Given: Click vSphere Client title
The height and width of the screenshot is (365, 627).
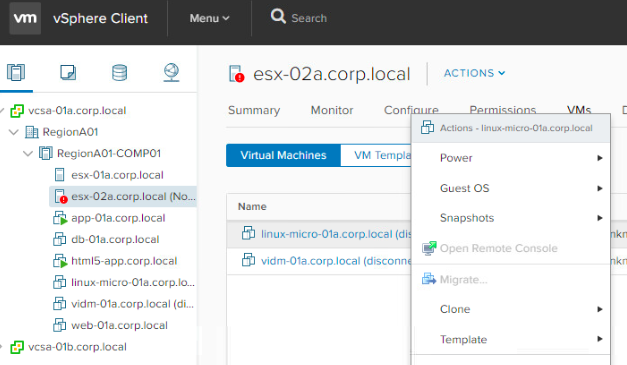Looking at the screenshot, I should [100, 18].
